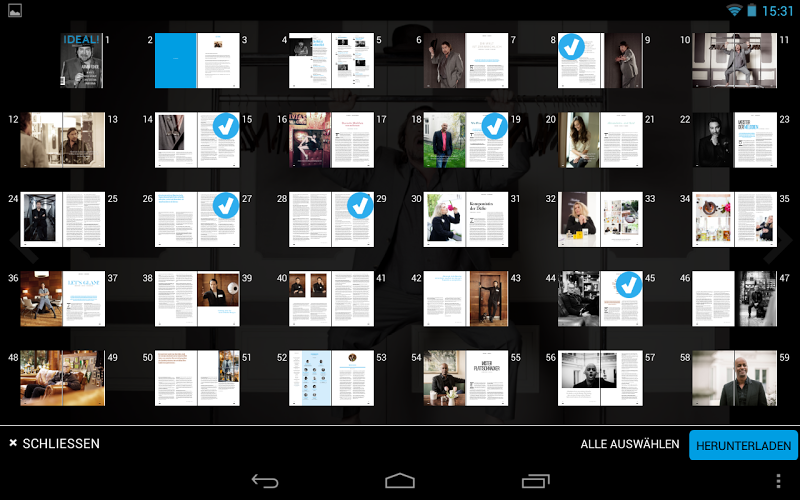Select the pages 48-49 spread thumbnail
The image size is (800, 500).
click(x=63, y=378)
